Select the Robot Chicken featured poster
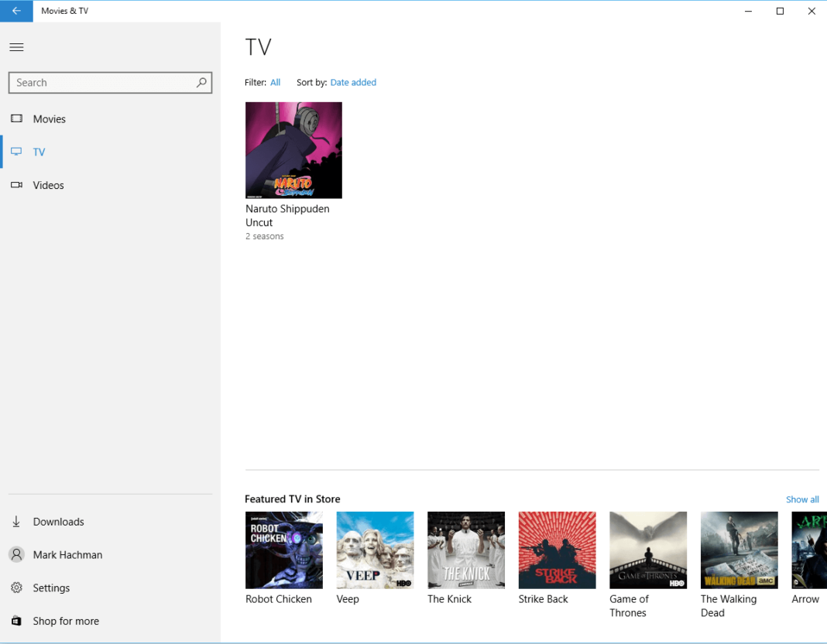This screenshot has width=827, height=644. (284, 550)
